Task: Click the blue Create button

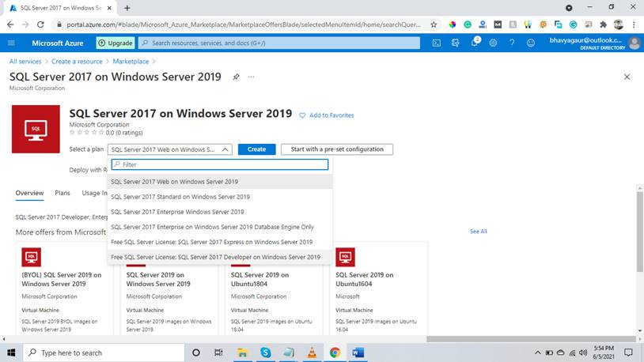Action: coord(256,149)
